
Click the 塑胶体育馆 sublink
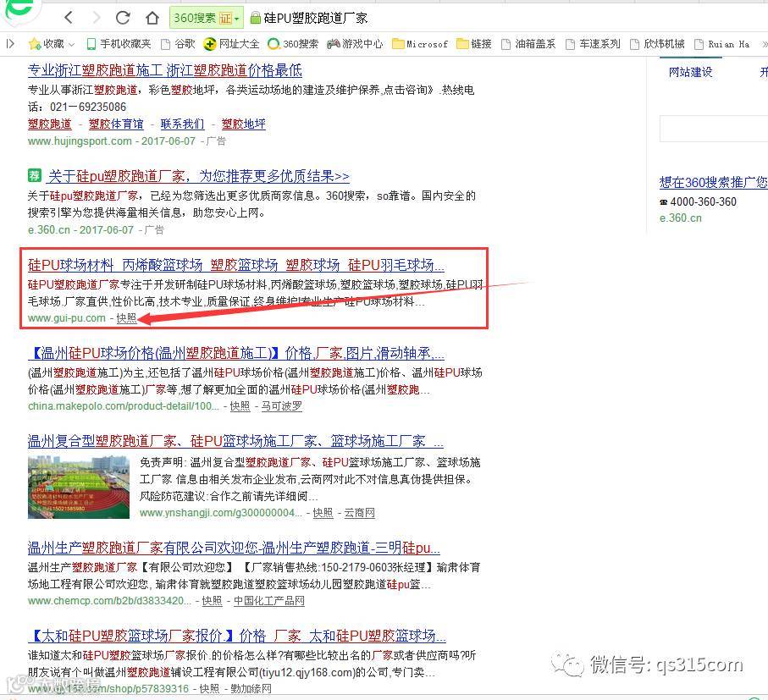pyautogui.click(x=116, y=124)
